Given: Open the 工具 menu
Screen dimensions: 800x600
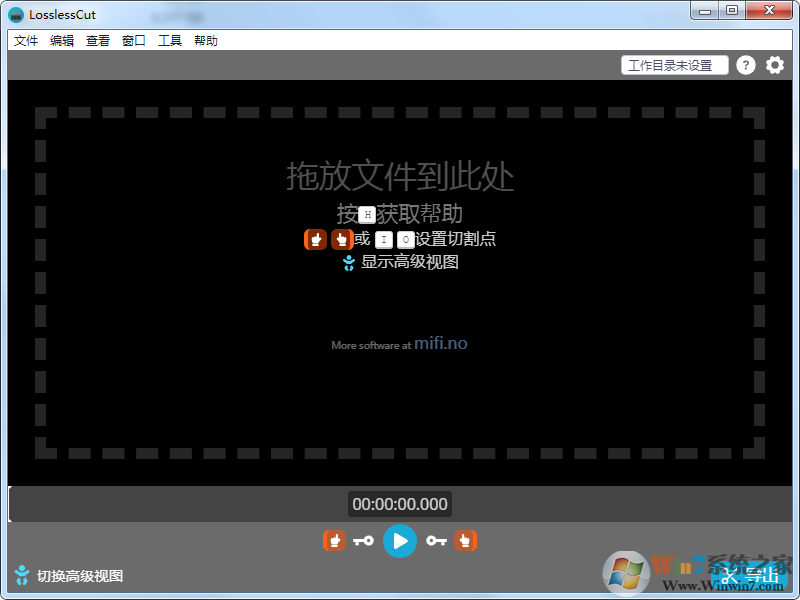Looking at the screenshot, I should [169, 40].
